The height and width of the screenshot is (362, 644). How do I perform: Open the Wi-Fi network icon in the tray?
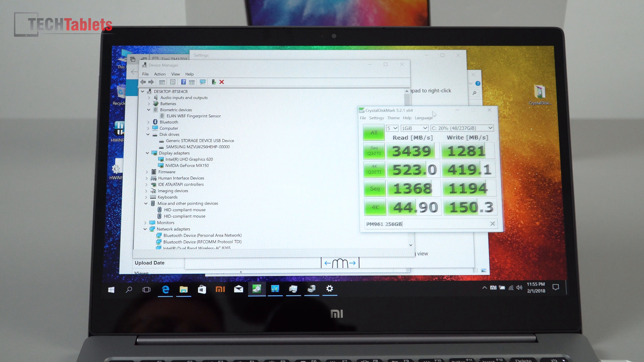pyautogui.click(x=511, y=288)
